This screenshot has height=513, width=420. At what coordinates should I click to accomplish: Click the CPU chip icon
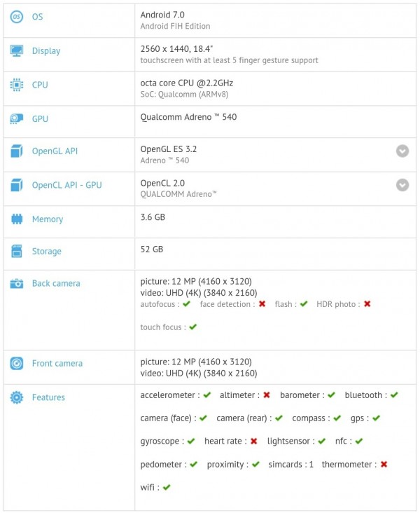(17, 85)
